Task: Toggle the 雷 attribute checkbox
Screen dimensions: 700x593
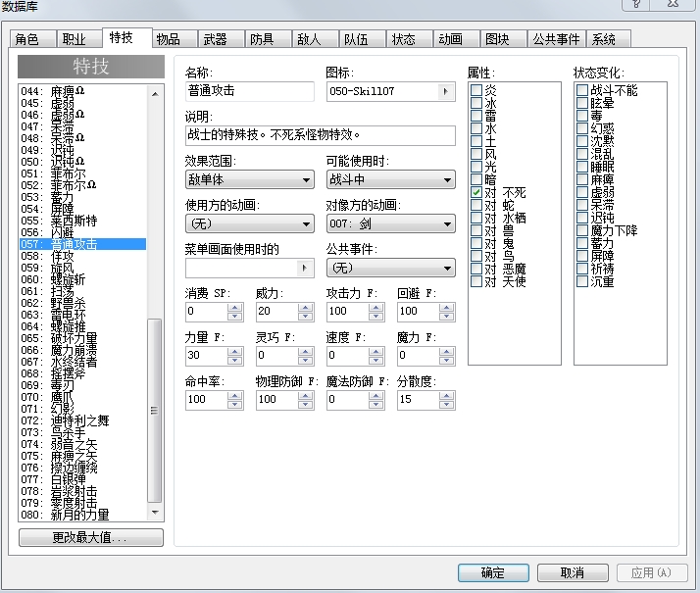Action: click(x=476, y=116)
